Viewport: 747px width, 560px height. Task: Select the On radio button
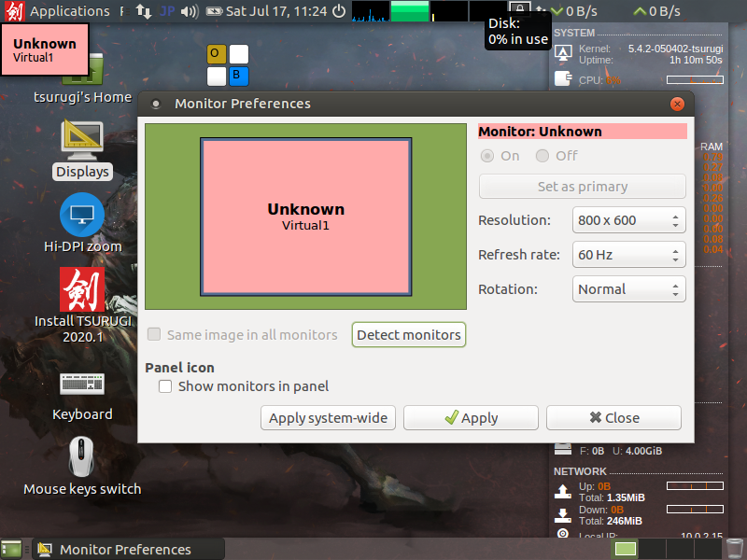click(500, 156)
